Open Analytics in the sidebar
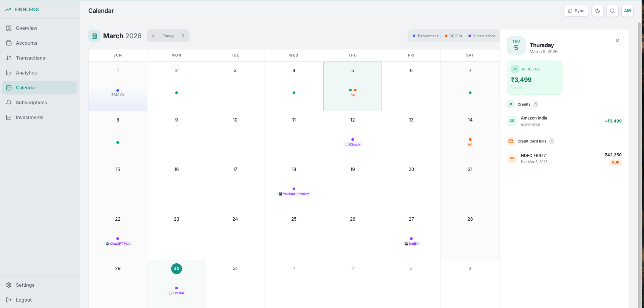 [x=39, y=73]
